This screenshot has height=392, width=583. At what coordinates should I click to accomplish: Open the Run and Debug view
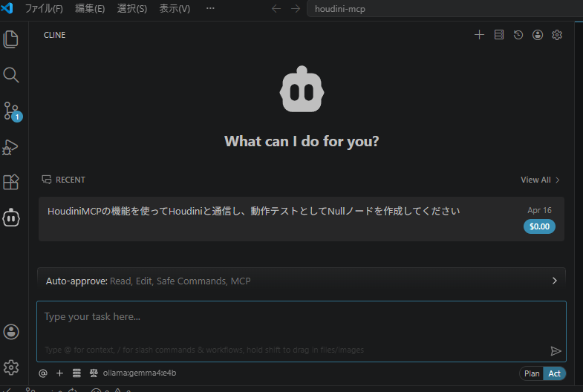[10, 147]
